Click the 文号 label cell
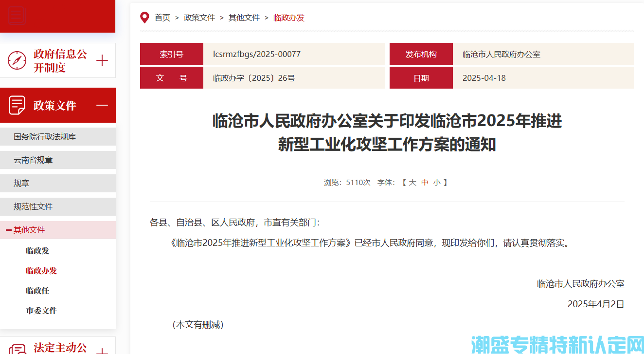 click(172, 78)
